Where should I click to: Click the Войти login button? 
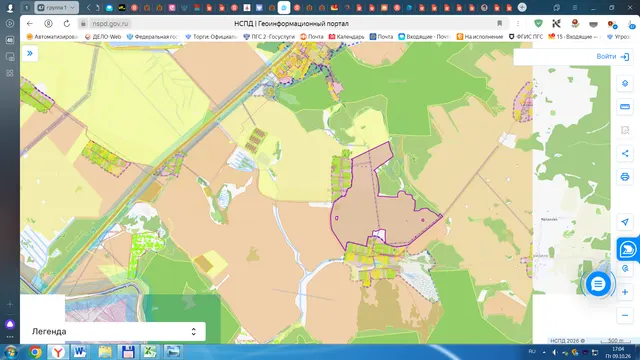click(x=612, y=57)
